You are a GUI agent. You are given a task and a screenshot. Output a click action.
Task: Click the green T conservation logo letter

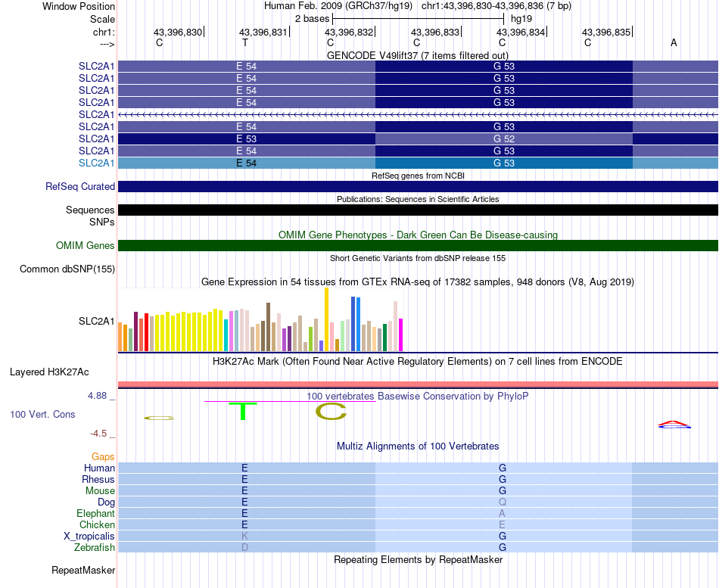click(x=243, y=411)
